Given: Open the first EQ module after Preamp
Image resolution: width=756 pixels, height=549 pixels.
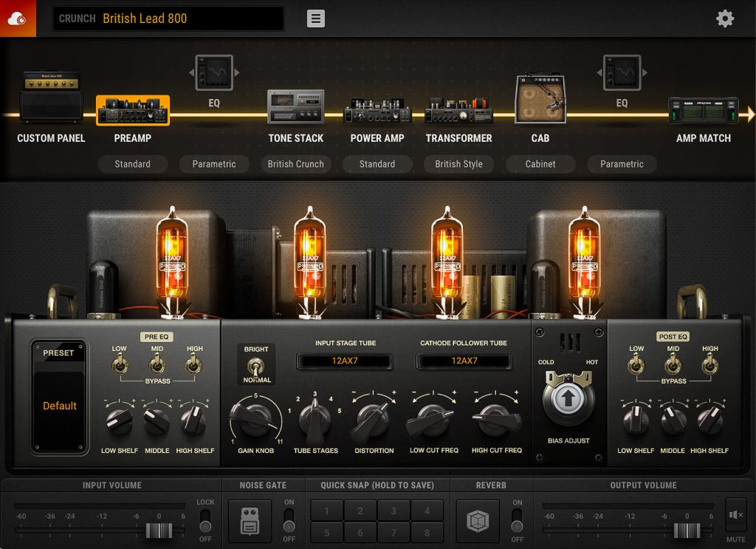Looking at the screenshot, I should coord(214,72).
